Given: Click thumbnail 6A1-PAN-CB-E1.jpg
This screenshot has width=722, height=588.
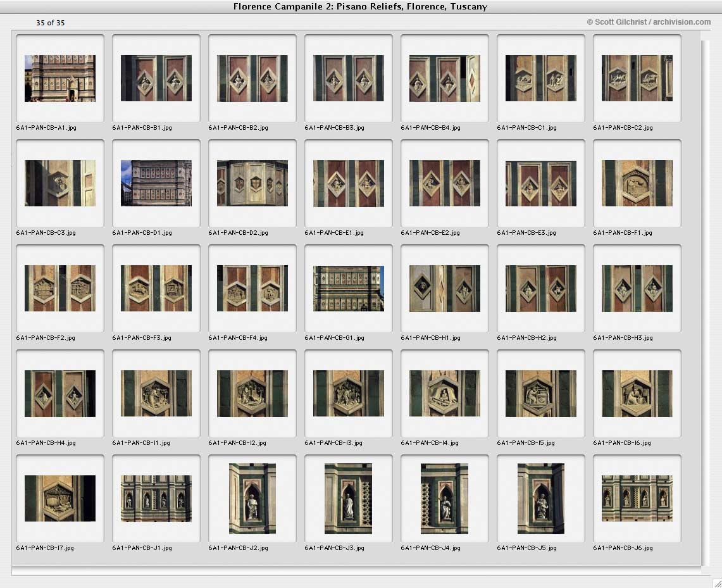Looking at the screenshot, I should pyautogui.click(x=349, y=184).
